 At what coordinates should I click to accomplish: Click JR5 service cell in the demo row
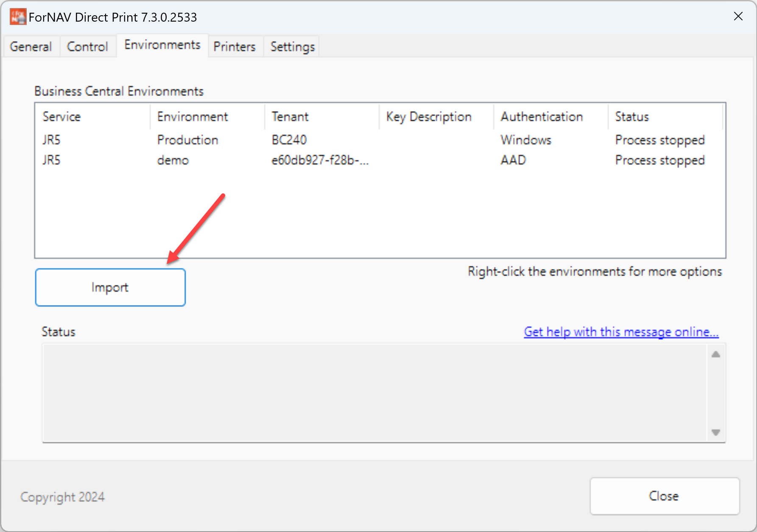[51, 160]
